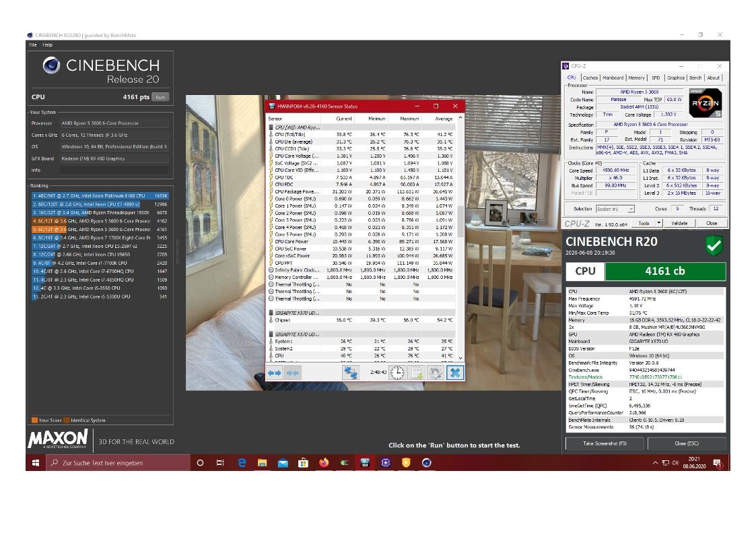This screenshot has height=535, width=756.
Task: Click the Ryzen 5 logo in CPU-Z
Action: 706,102
